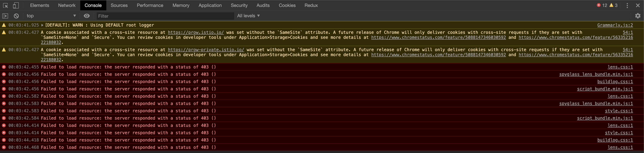Open the All levels log filter dropdown

click(x=249, y=16)
